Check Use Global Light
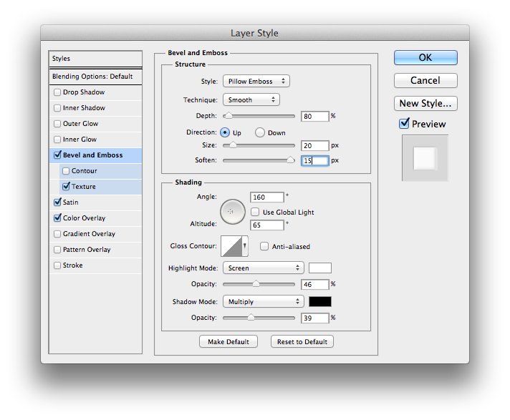Image resolution: width=510 pixels, height=420 pixels. [255, 212]
